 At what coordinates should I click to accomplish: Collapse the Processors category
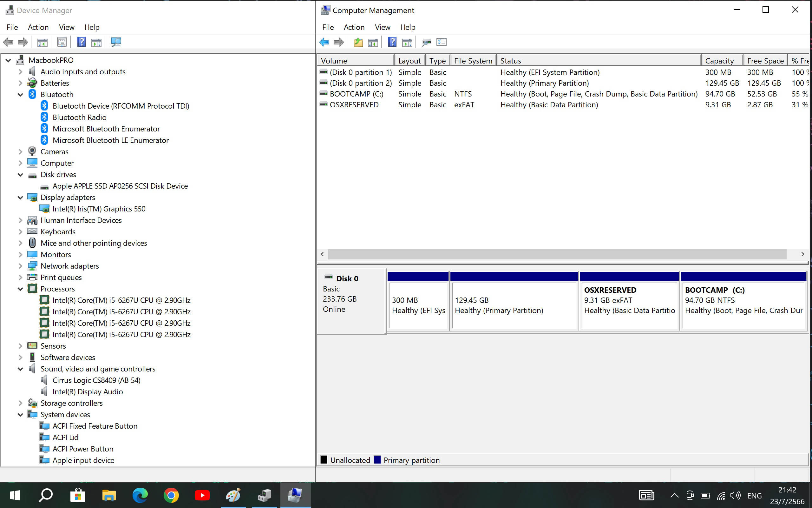[x=20, y=289]
